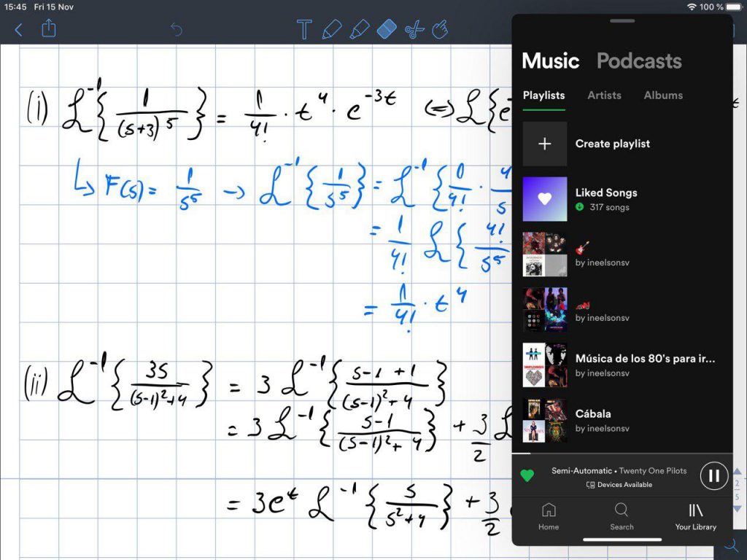Select the Pencil tool

point(332,30)
